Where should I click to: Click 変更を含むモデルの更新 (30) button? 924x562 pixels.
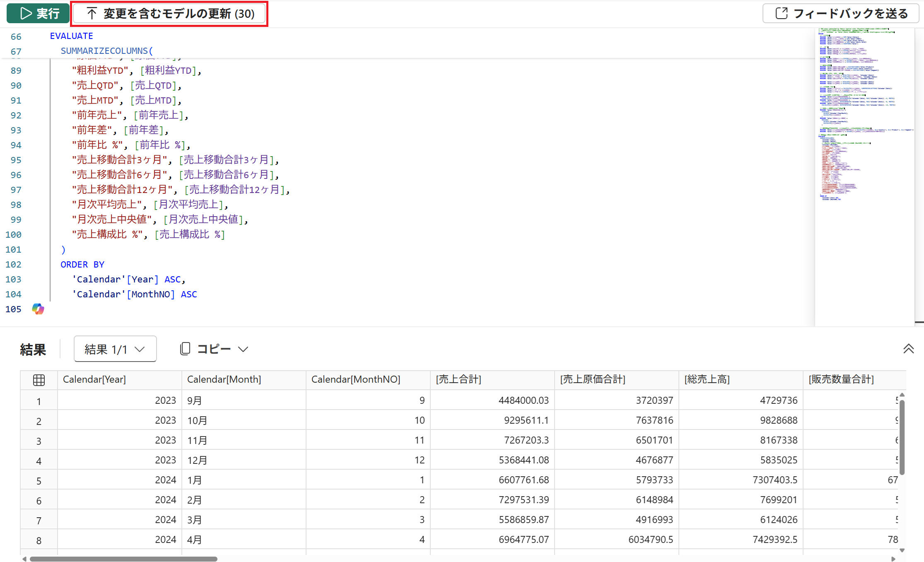pos(170,14)
